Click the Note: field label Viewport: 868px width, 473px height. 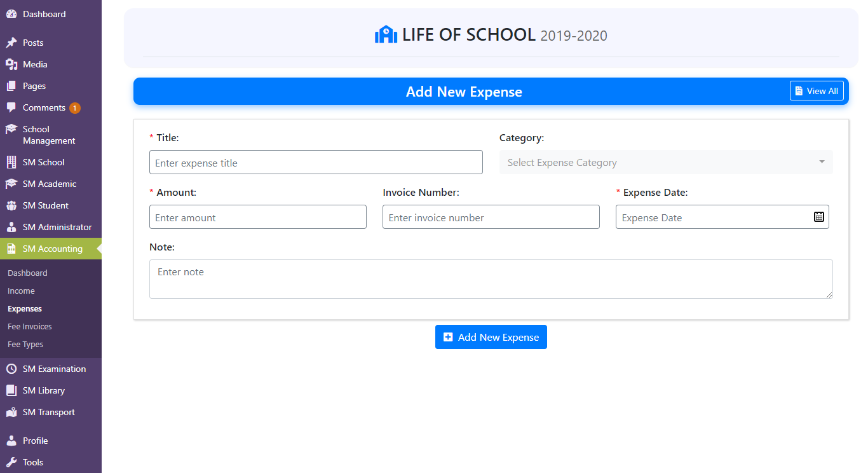click(162, 247)
